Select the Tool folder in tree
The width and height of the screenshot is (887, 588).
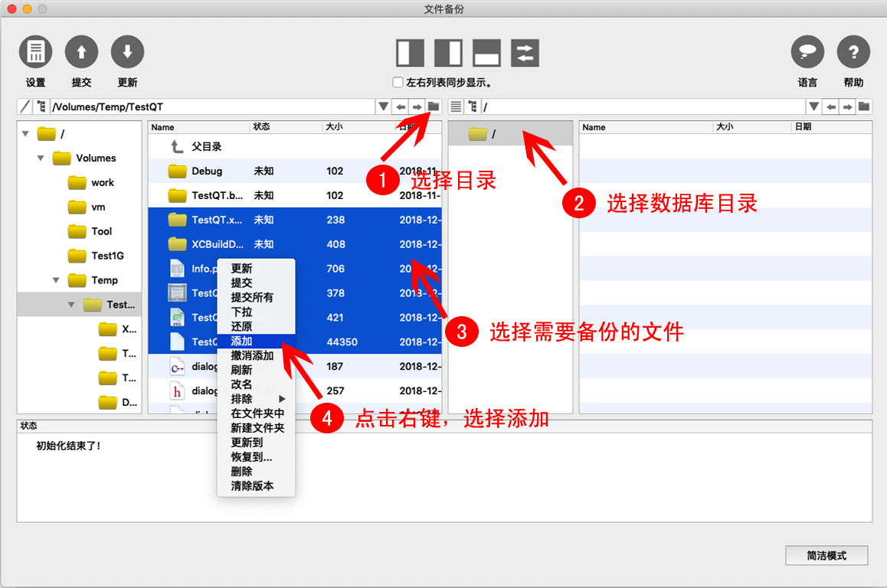101,231
